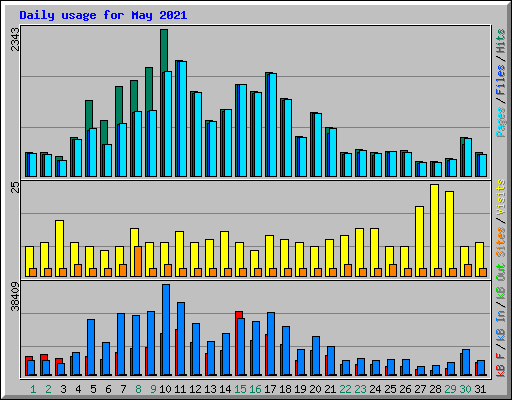Click the large orange sites bar for day 8
512x400 pixels.
point(138,261)
